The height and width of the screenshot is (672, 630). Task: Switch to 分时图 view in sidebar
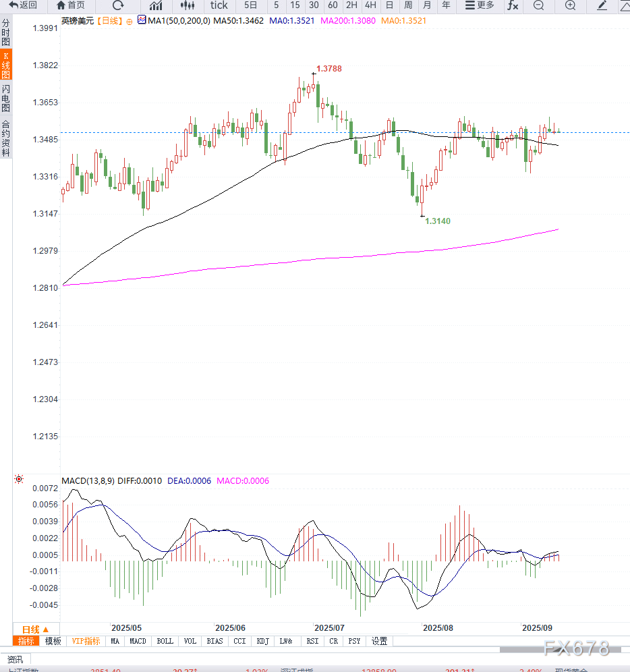6,32
